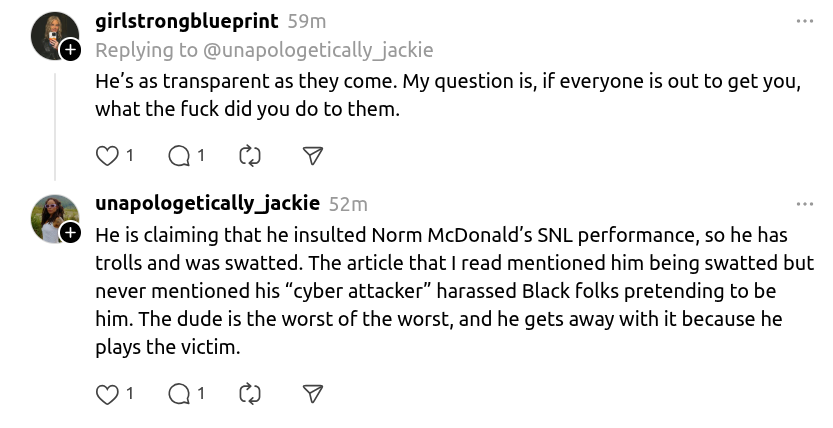The height and width of the screenshot is (428, 833).
Task: Open more options menu for girlstrongblueprint's reply
Action: (x=805, y=21)
